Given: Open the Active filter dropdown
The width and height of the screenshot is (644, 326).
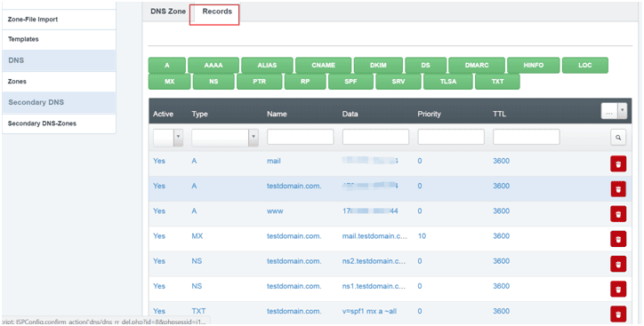Looking at the screenshot, I should coord(168,138).
